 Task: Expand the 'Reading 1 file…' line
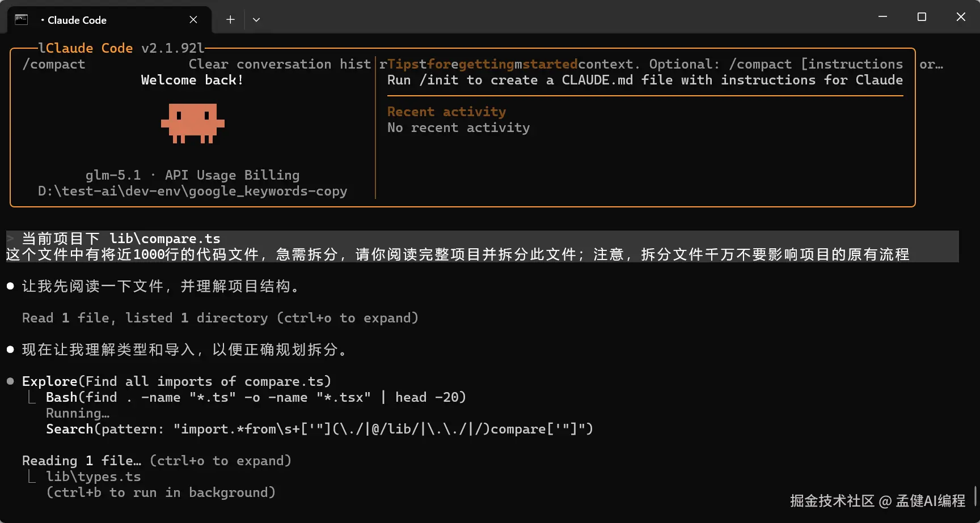point(157,461)
